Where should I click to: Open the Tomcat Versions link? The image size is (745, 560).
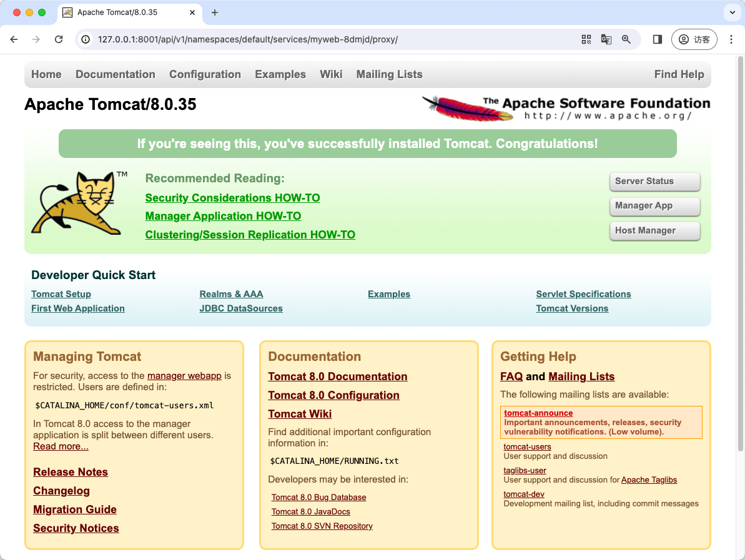tap(572, 308)
